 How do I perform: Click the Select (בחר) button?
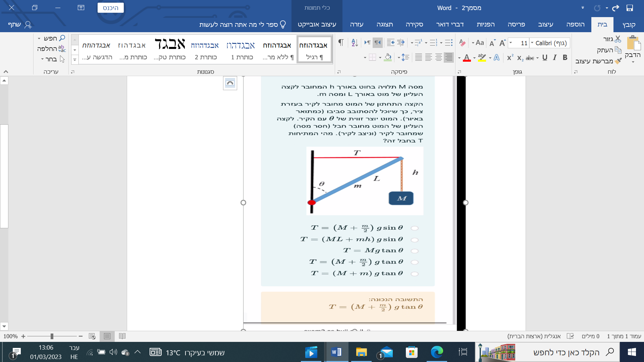(53, 59)
